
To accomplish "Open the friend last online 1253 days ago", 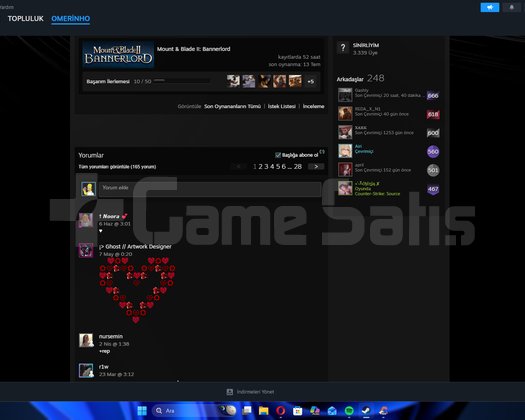I will pyautogui.click(x=388, y=132).
